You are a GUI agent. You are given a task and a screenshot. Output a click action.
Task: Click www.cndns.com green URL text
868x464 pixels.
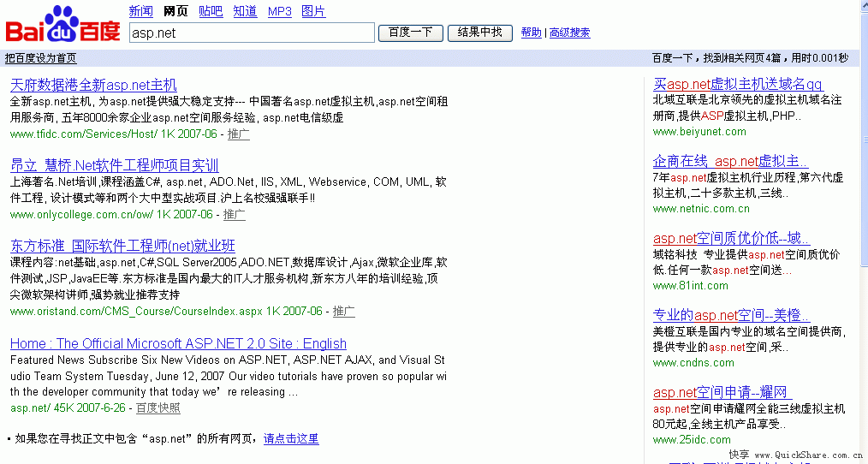pos(693,363)
